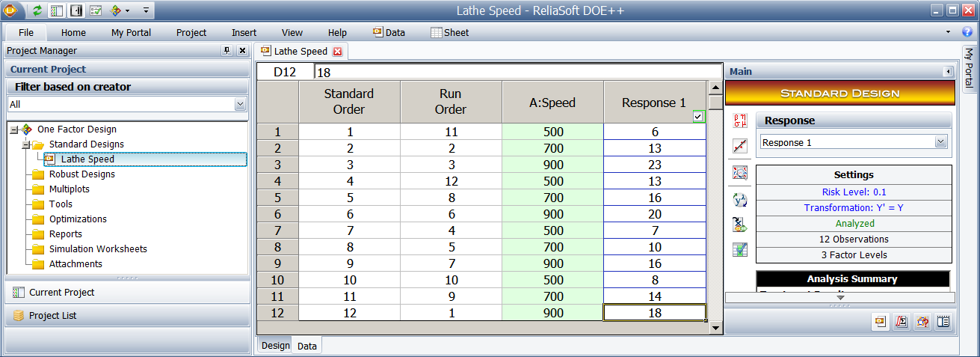Viewport: 980px width, 357px height.
Task: Open the View ribbon tab
Action: 292,32
